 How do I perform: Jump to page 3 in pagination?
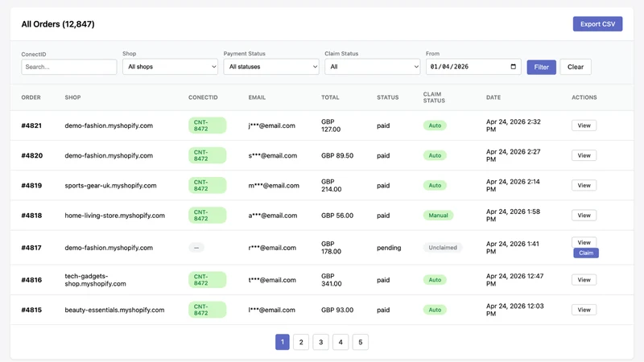(x=320, y=342)
